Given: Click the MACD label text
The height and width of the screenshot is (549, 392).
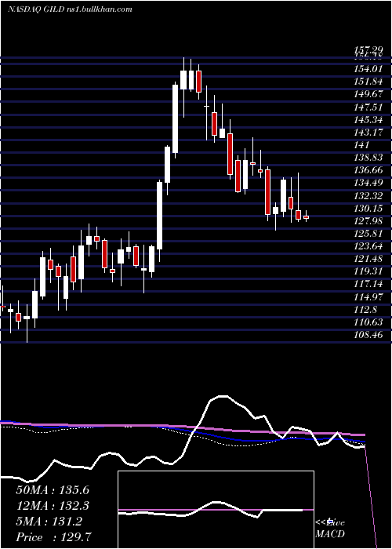Looking at the screenshot, I should click(330, 534).
